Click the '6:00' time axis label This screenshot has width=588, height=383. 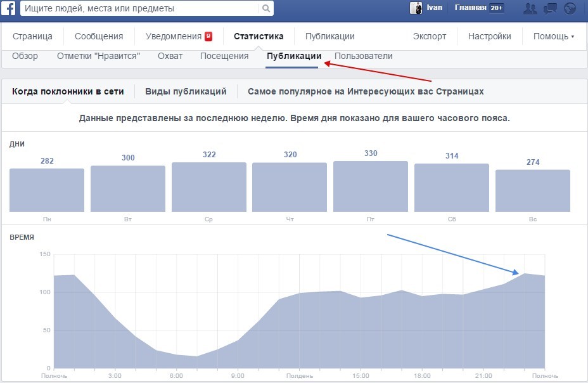176,376
